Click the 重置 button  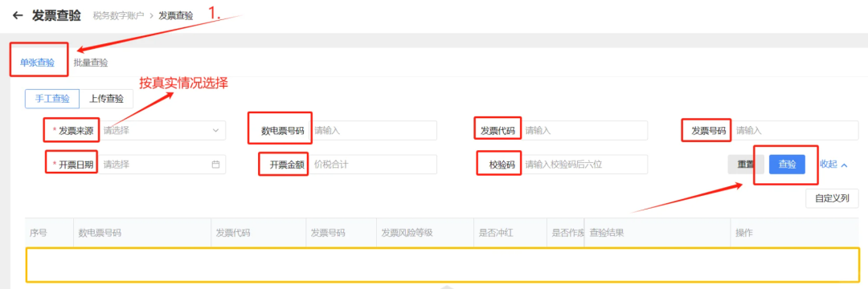(746, 164)
